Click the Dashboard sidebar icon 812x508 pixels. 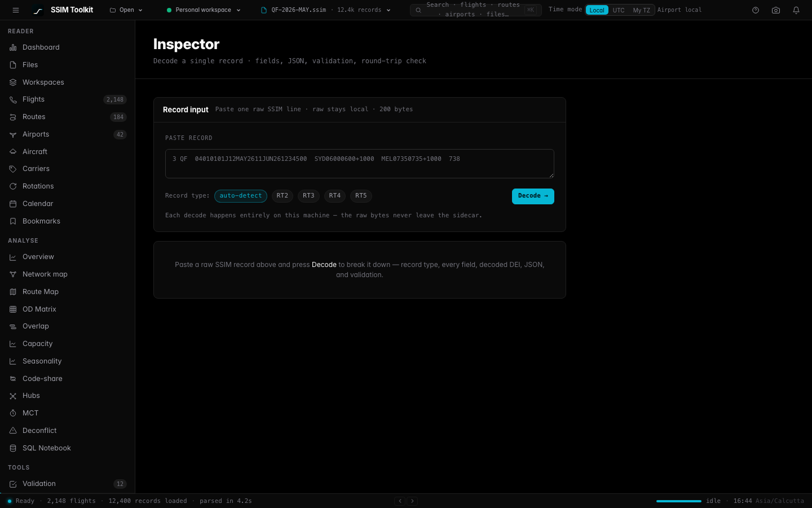(13, 47)
